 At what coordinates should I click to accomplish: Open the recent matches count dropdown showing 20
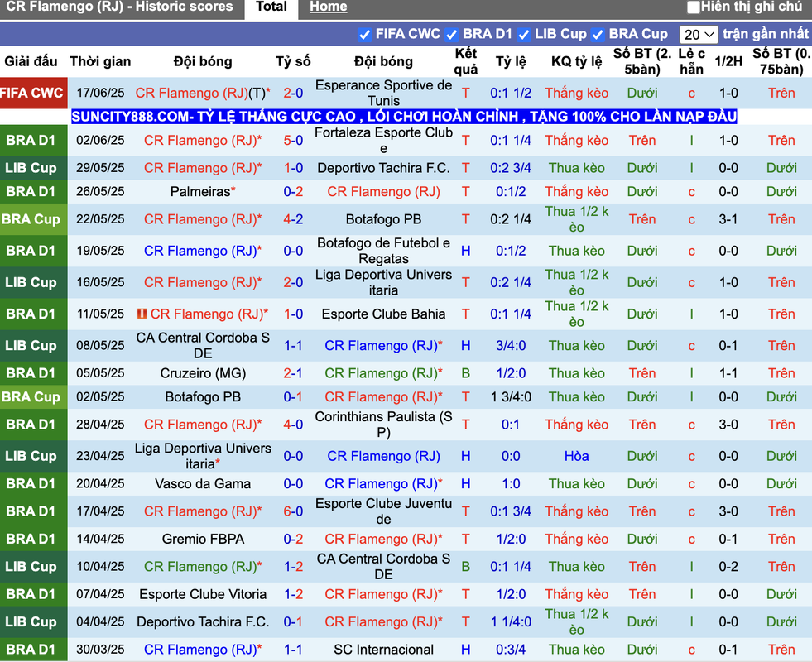click(x=698, y=35)
